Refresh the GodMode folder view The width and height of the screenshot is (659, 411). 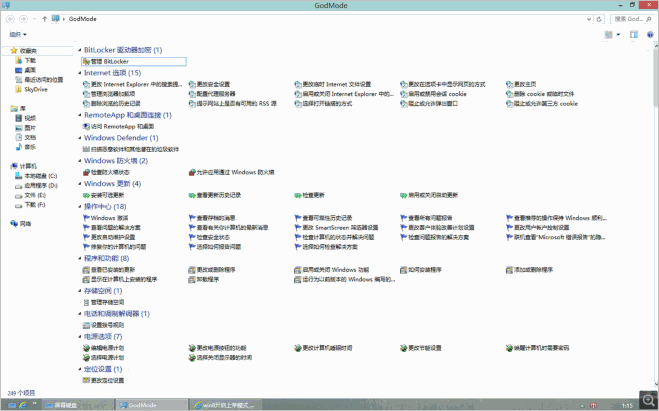coord(599,19)
